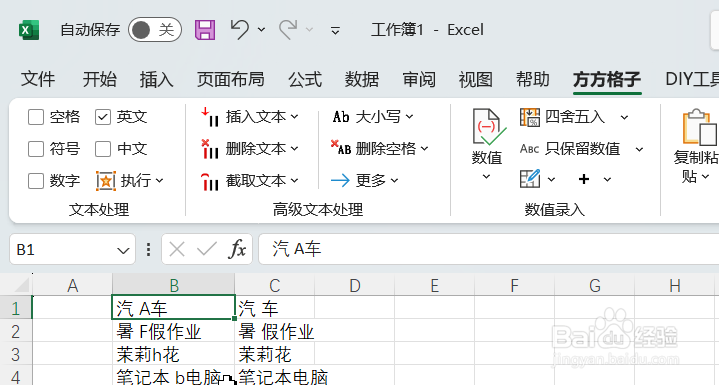Click the Insert Function fx icon
Viewport: 719px width, 385px height.
coord(238,249)
